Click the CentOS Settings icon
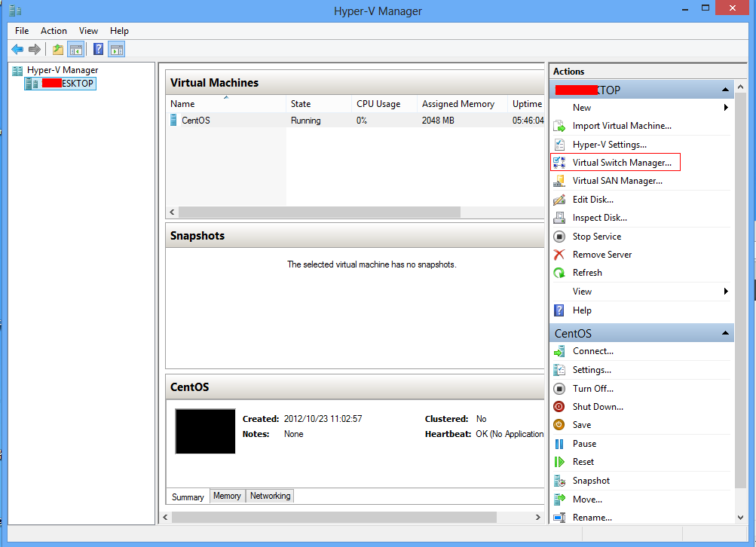Viewport: 756px width, 547px height. point(559,370)
